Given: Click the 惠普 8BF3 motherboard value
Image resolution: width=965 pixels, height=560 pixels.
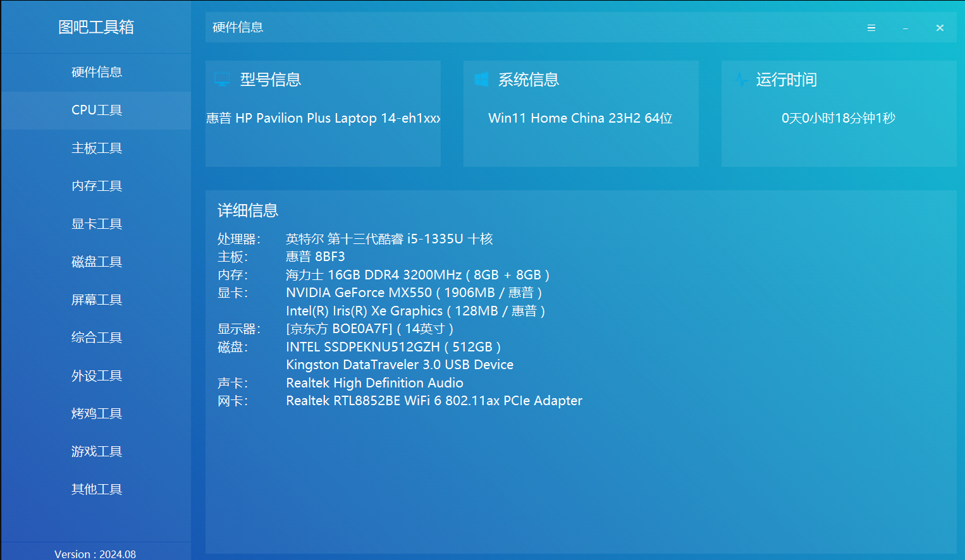Looking at the screenshot, I should [x=316, y=257].
